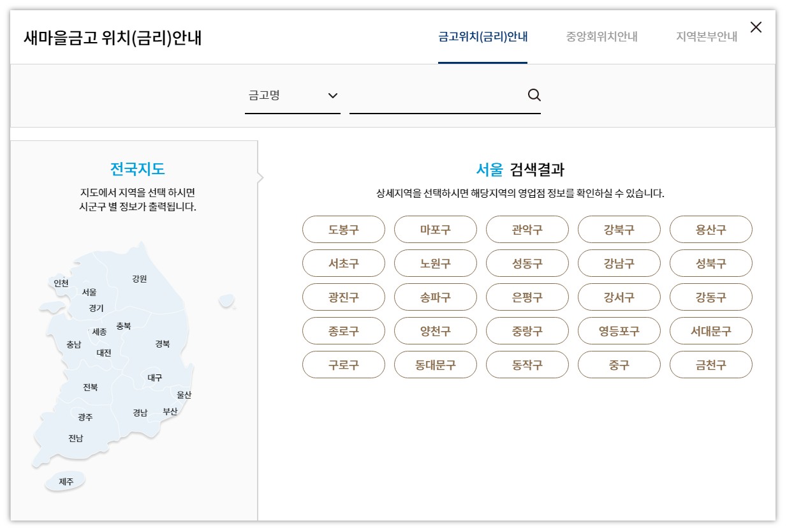Select the 강서구 district button
The image size is (787, 532).
[619, 297]
